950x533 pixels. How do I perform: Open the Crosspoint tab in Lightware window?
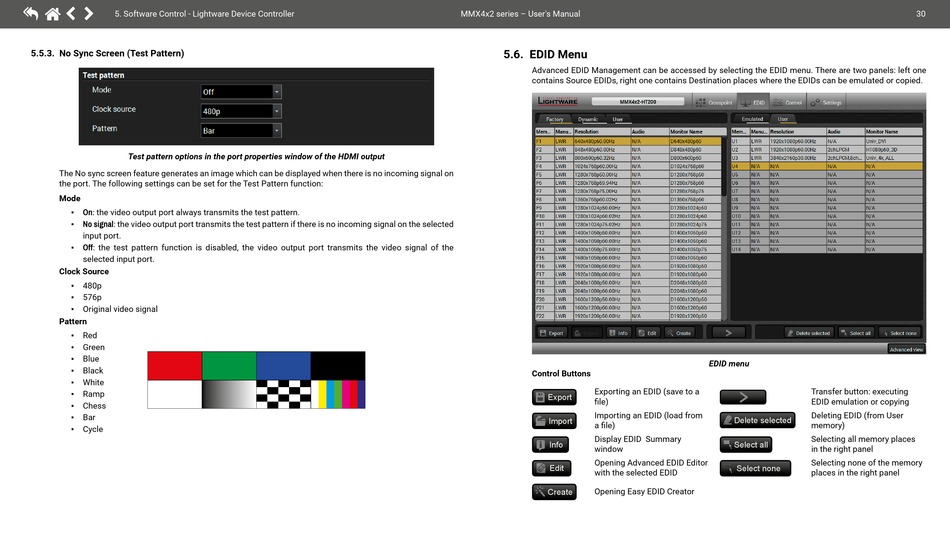point(717,102)
